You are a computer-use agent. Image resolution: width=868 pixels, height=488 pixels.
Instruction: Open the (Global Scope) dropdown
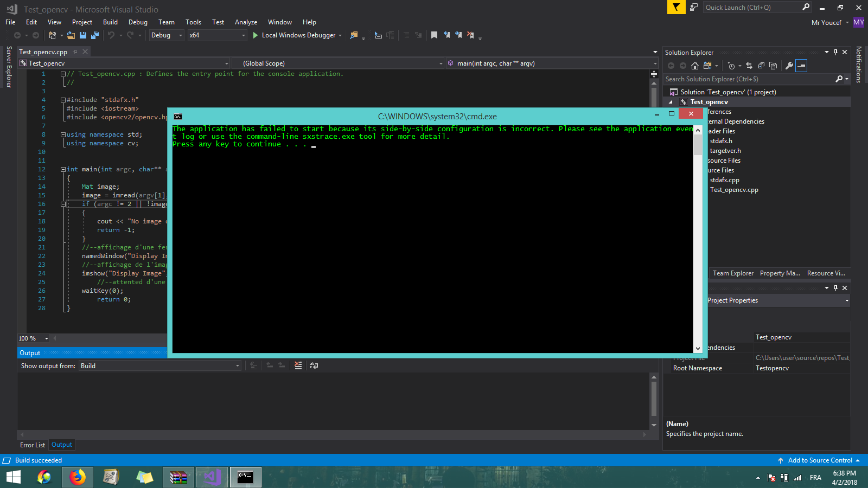point(338,63)
